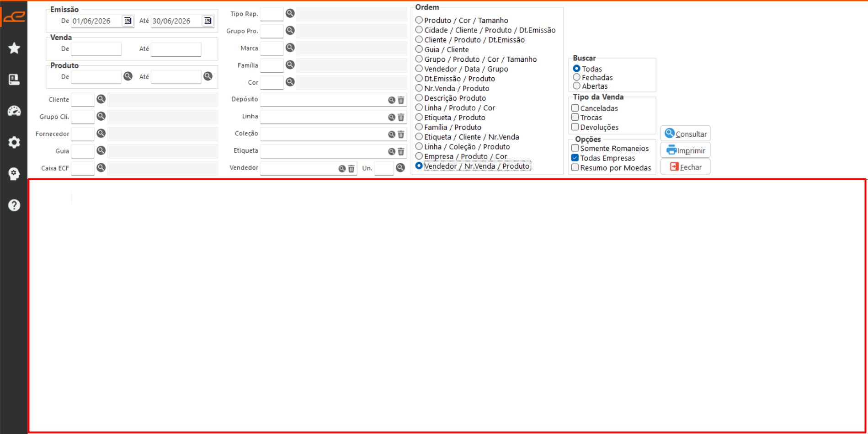Click the Venda De input field
The height and width of the screenshot is (434, 868).
pyautogui.click(x=96, y=49)
